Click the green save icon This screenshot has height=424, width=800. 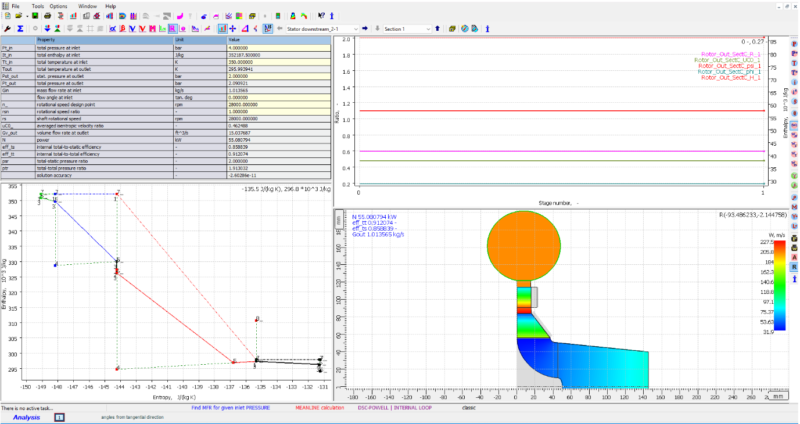(x=35, y=16)
